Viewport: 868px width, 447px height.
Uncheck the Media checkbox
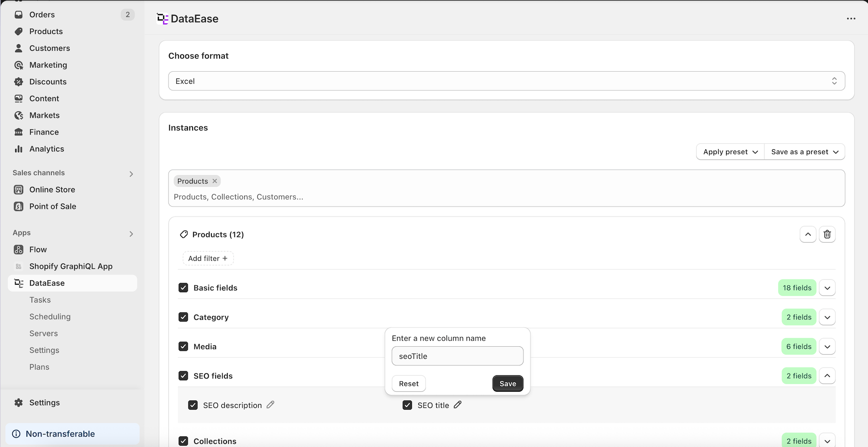coord(183,346)
